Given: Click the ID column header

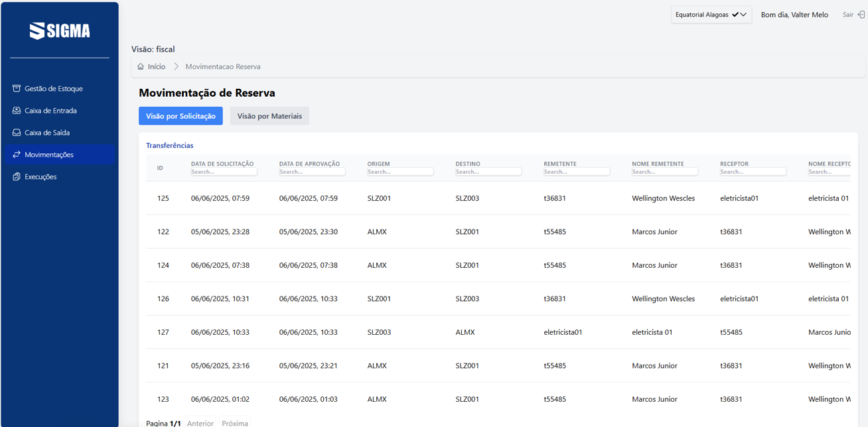Looking at the screenshot, I should click(x=160, y=168).
